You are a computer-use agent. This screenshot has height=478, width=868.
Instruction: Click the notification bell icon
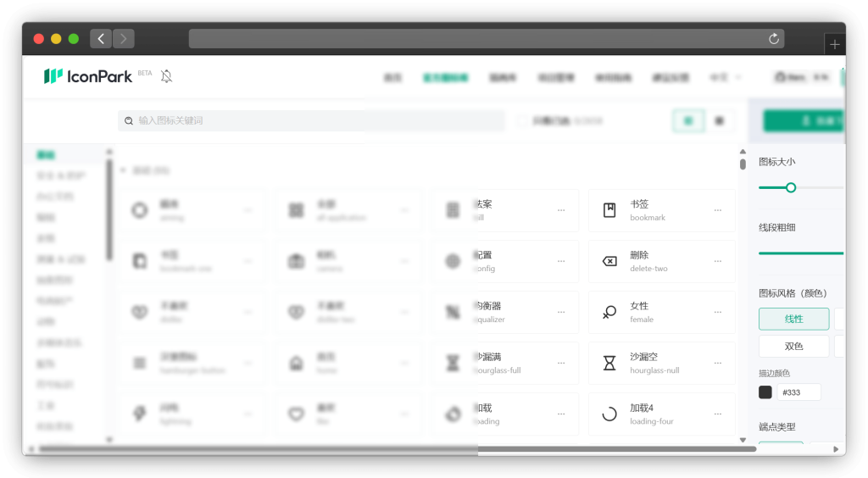pos(166,76)
